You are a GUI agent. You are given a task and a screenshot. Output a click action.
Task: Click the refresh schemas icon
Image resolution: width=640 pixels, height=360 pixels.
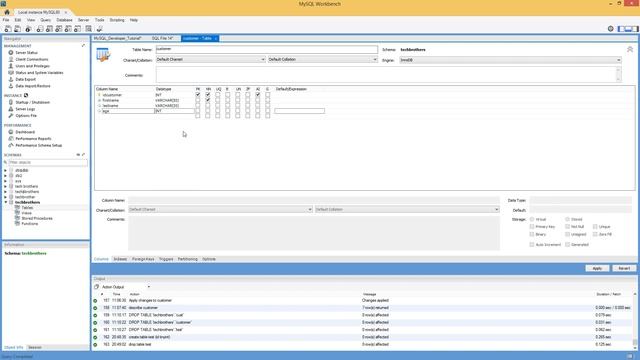[x=78, y=155]
